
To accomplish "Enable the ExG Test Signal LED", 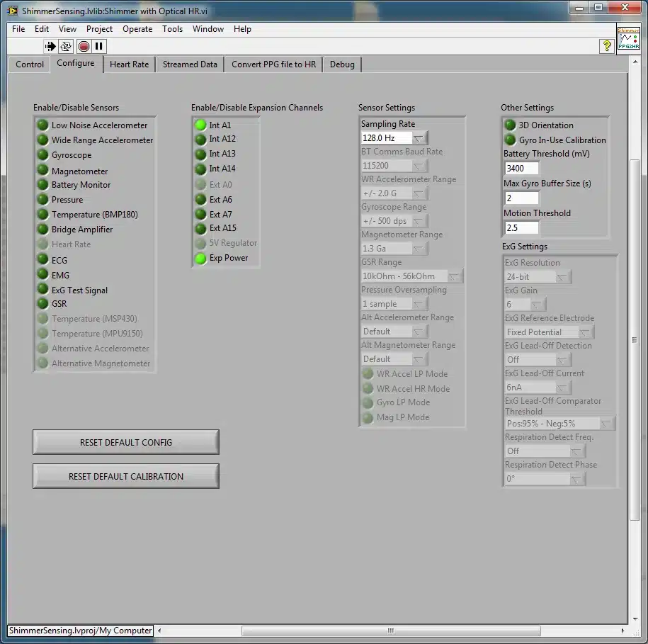I will (x=42, y=289).
